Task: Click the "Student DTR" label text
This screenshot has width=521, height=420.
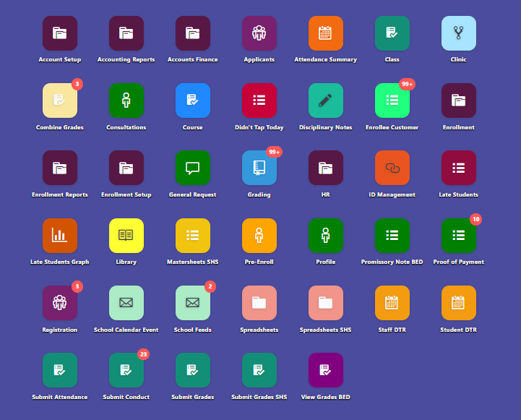Action: click(459, 330)
